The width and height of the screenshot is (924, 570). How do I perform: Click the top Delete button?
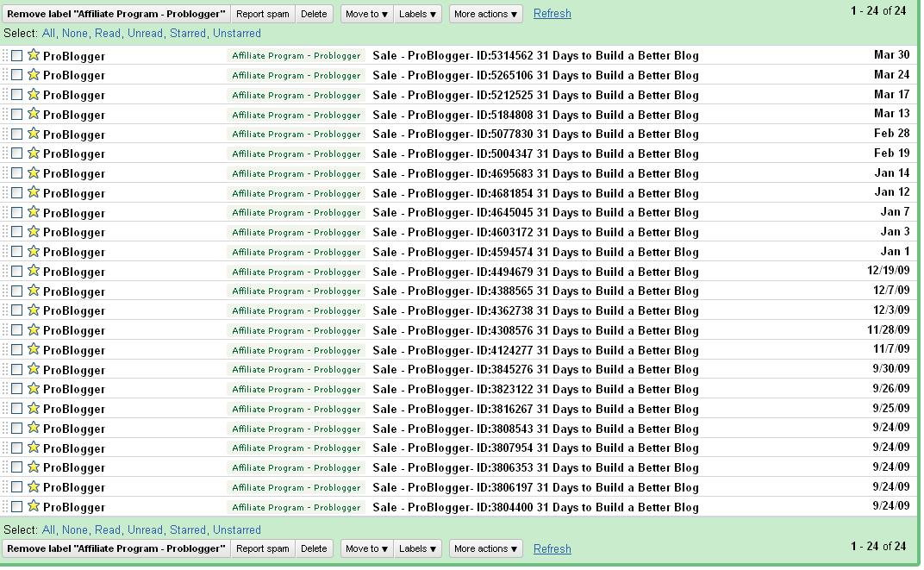(x=314, y=14)
